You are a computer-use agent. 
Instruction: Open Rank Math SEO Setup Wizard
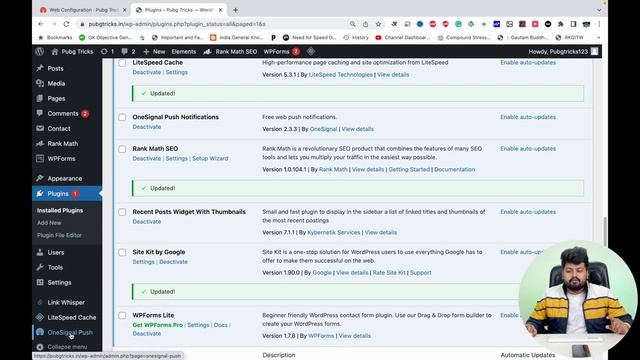point(210,158)
